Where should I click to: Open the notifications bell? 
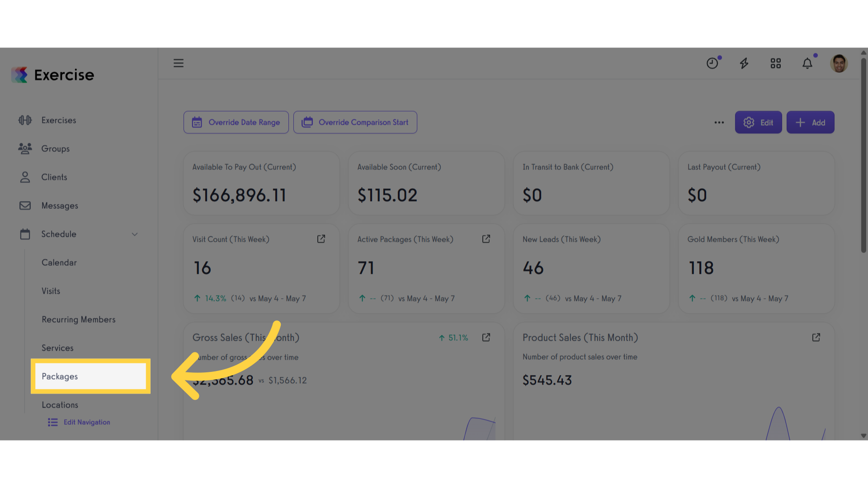click(807, 63)
